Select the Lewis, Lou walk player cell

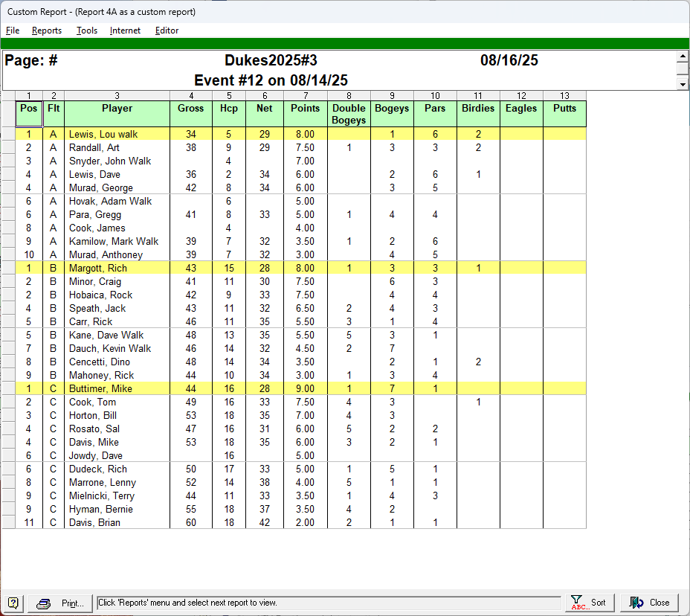(117, 135)
